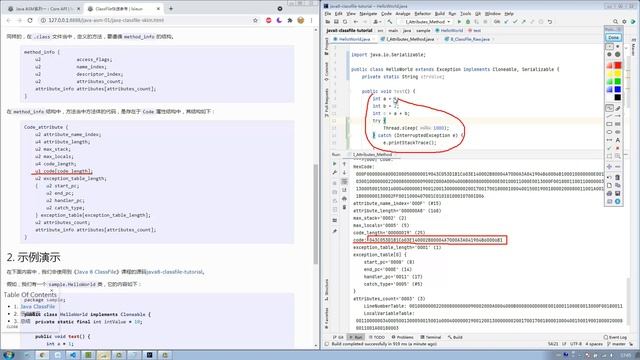Select the filled ellipse tool
The width and height of the screenshot is (640, 360).
618,132
